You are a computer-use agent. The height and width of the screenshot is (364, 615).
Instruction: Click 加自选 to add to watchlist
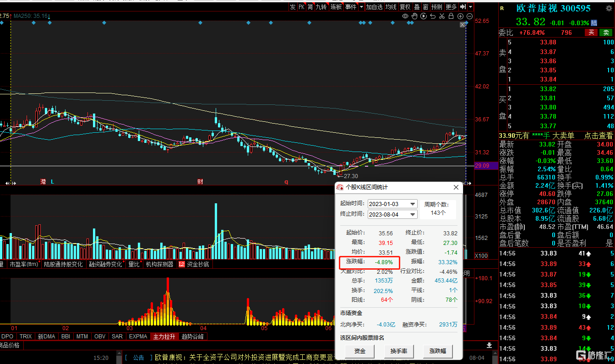tap(374, 7)
